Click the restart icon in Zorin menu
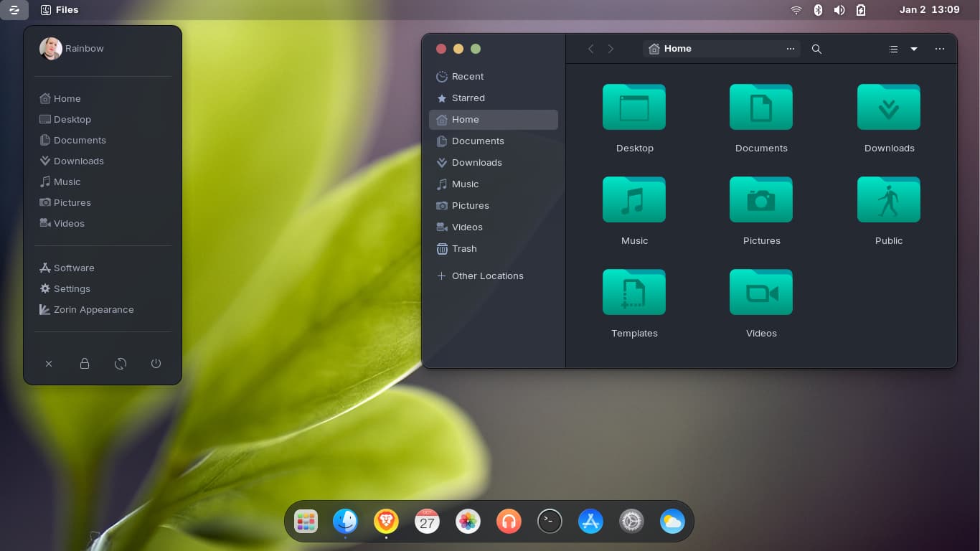 pyautogui.click(x=121, y=364)
